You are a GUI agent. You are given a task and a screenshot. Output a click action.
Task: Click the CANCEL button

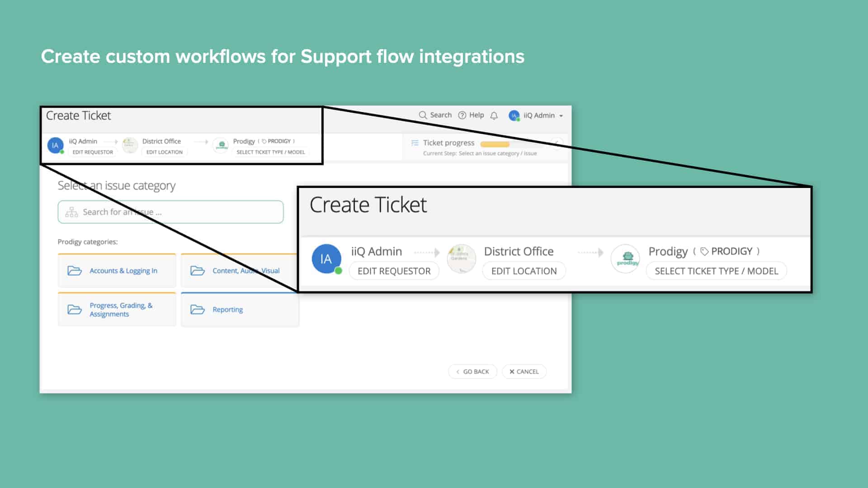524,371
